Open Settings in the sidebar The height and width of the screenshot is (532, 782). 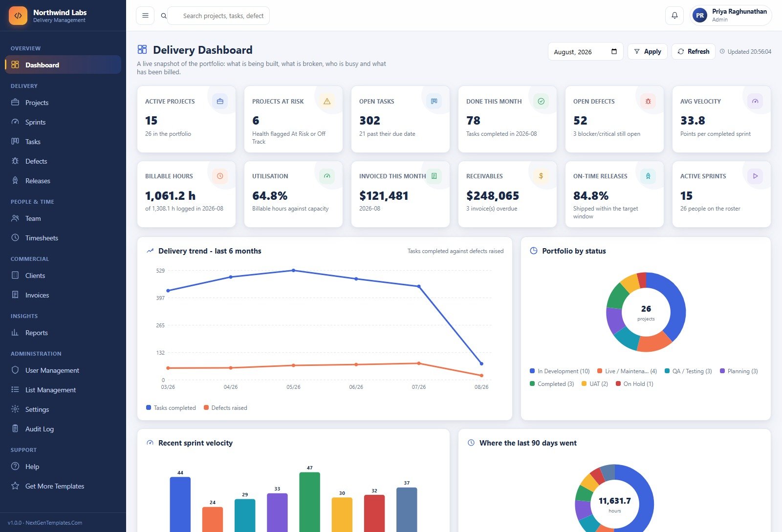pos(63,409)
